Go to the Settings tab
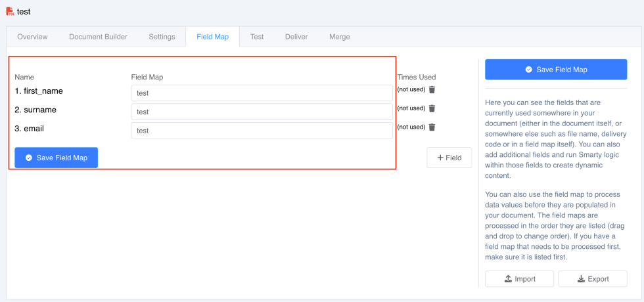This screenshot has height=302, width=644. [162, 37]
